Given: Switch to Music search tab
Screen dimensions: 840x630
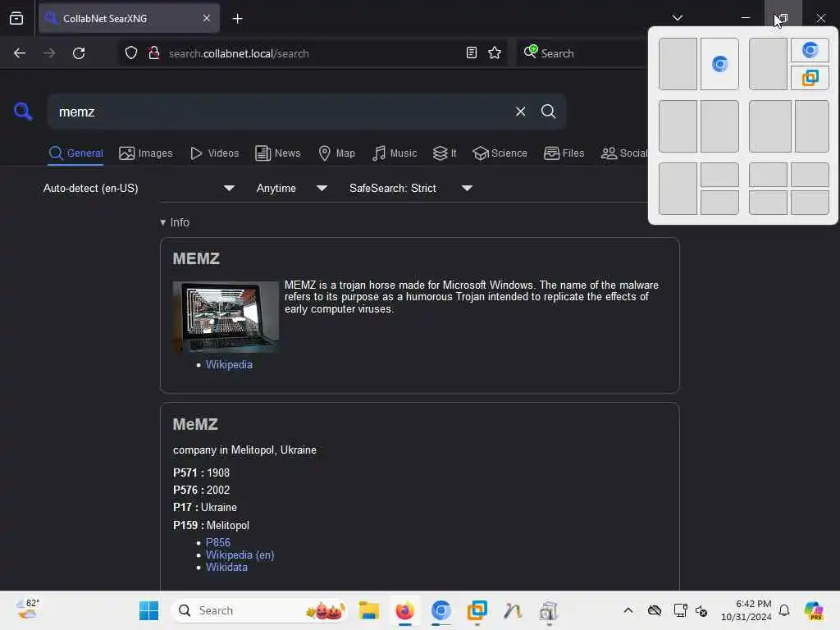Looking at the screenshot, I should tap(395, 153).
